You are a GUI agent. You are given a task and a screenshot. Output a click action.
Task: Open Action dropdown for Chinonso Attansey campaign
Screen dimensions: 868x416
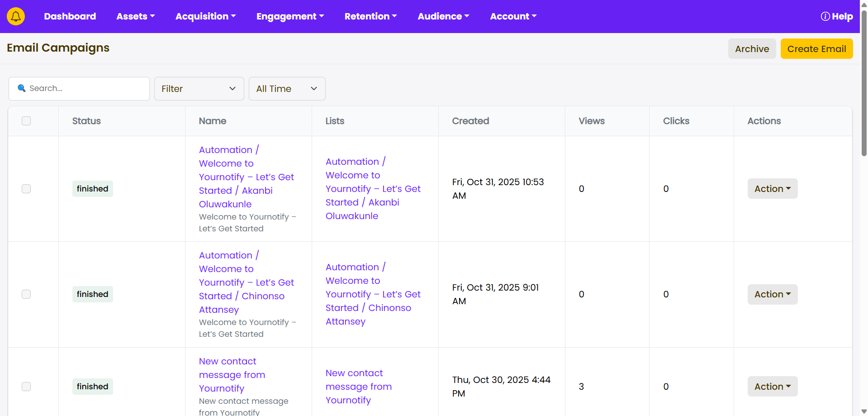pyautogui.click(x=772, y=294)
